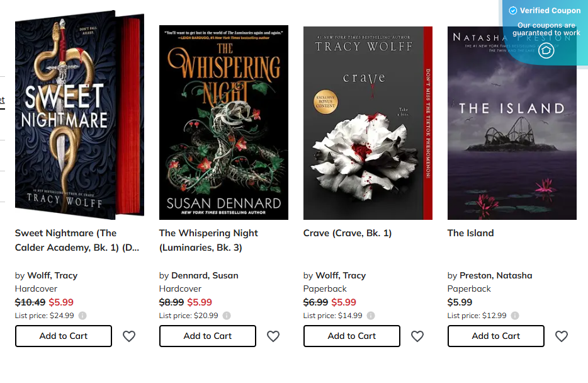Favorite Crave using its heart icon

click(x=417, y=336)
